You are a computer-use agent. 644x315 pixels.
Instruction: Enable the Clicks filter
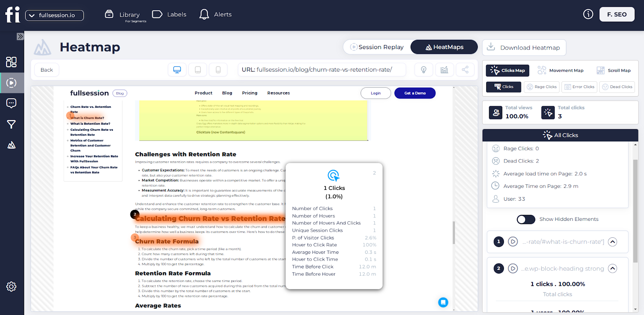[504, 87]
